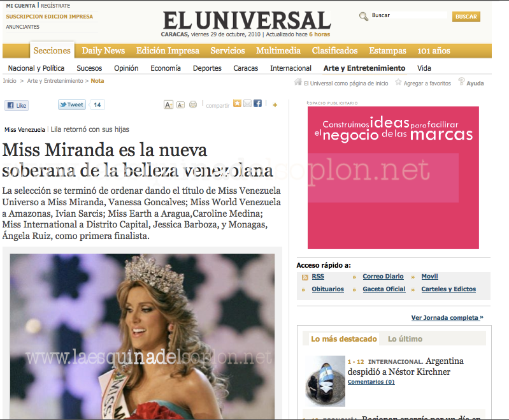509x420 pixels.
Task: Click Inicio in the breadcrumb
Action: [x=10, y=81]
